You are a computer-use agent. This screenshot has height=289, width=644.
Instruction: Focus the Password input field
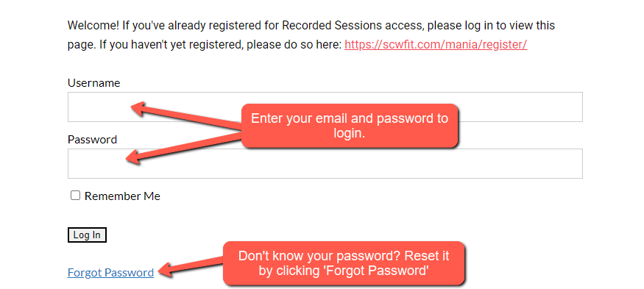(325, 163)
